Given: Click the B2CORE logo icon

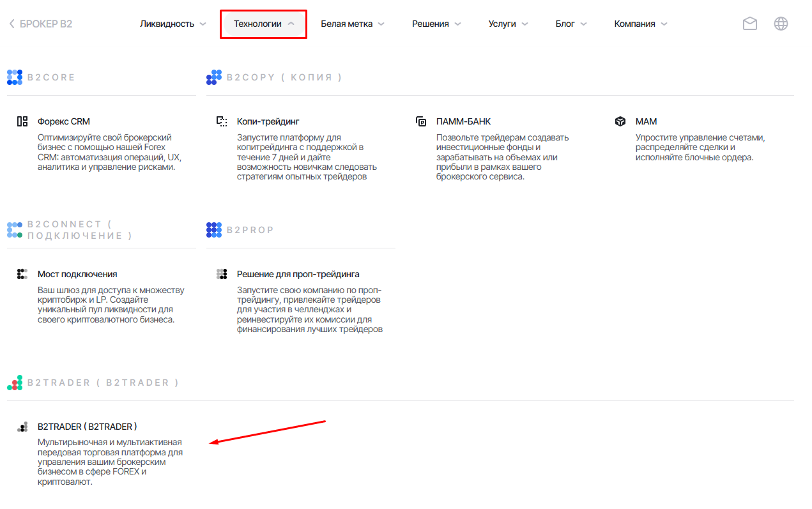Looking at the screenshot, I should [15, 77].
